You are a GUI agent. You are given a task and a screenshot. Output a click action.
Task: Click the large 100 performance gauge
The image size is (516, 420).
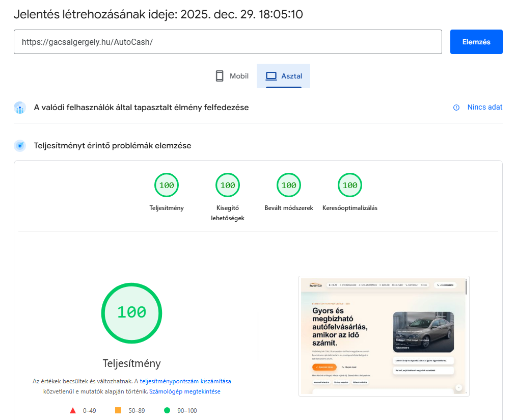coord(131,312)
